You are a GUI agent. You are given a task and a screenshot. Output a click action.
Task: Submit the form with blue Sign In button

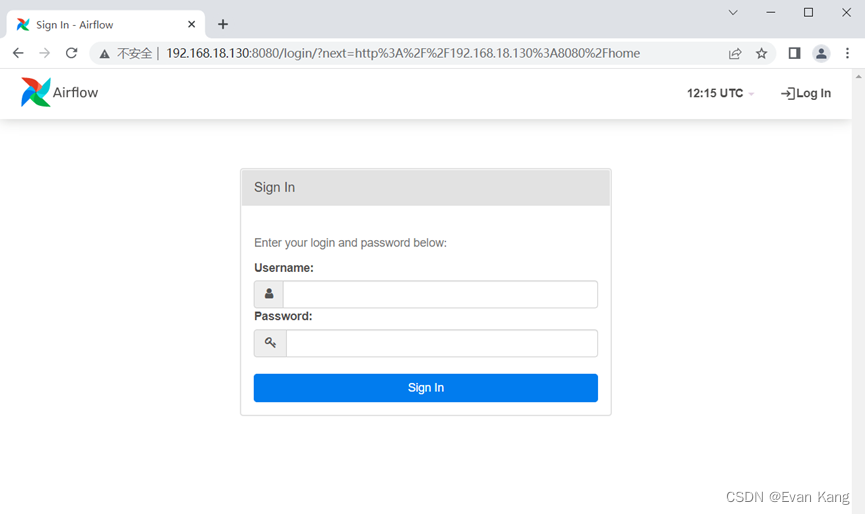click(425, 388)
